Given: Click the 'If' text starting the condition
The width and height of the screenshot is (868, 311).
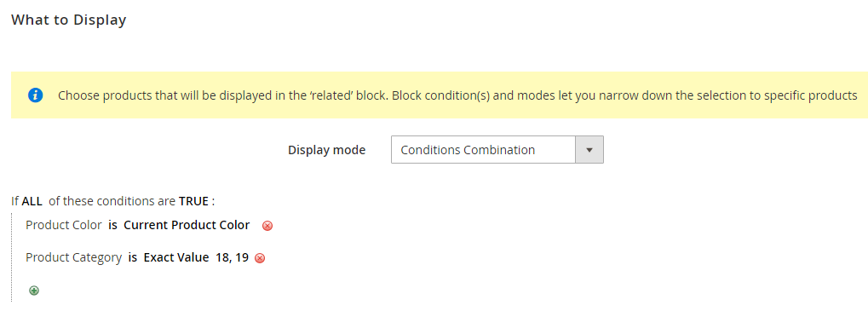Looking at the screenshot, I should [15, 201].
